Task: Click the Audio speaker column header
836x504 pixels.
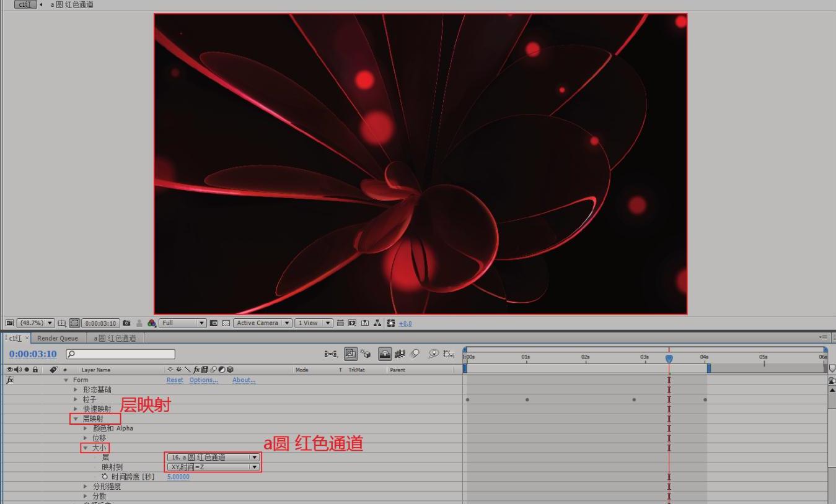Action: click(18, 370)
